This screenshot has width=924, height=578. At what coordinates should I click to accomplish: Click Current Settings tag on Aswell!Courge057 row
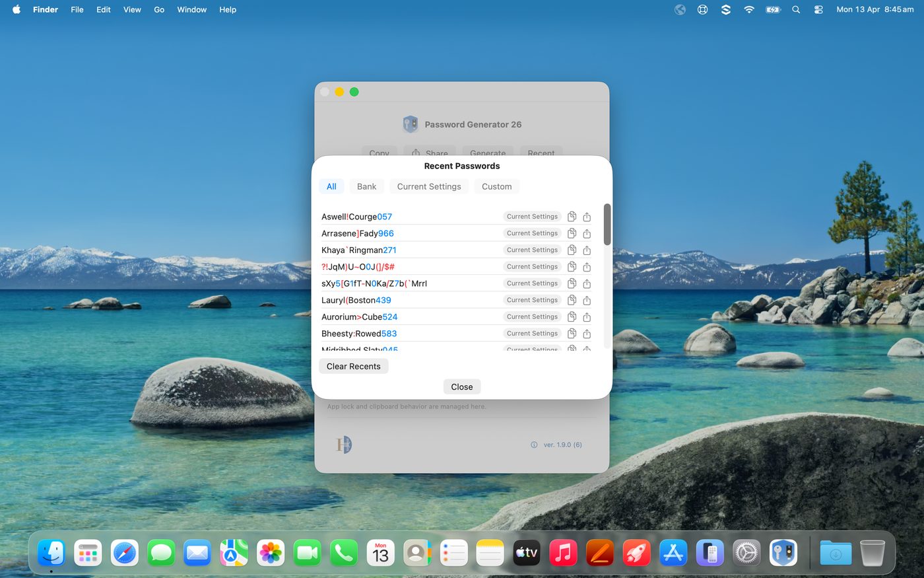pyautogui.click(x=532, y=217)
